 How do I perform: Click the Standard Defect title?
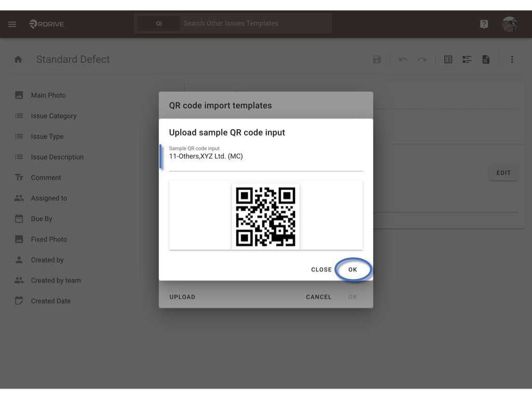coord(73,59)
